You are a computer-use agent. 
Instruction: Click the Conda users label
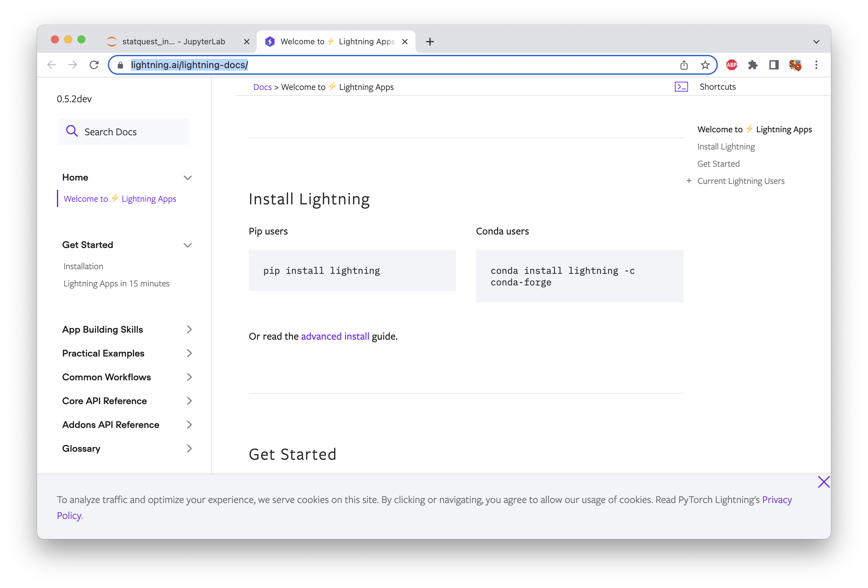(x=502, y=231)
